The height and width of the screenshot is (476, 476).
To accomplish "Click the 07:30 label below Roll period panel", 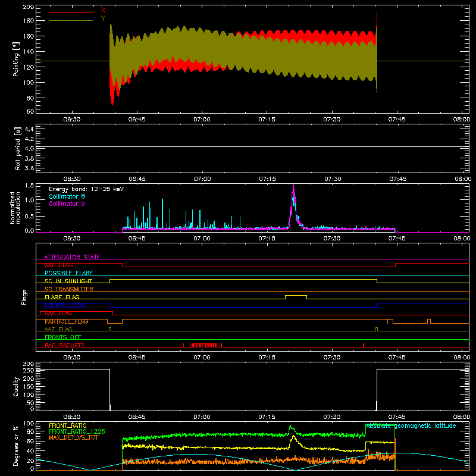I will click(333, 179).
